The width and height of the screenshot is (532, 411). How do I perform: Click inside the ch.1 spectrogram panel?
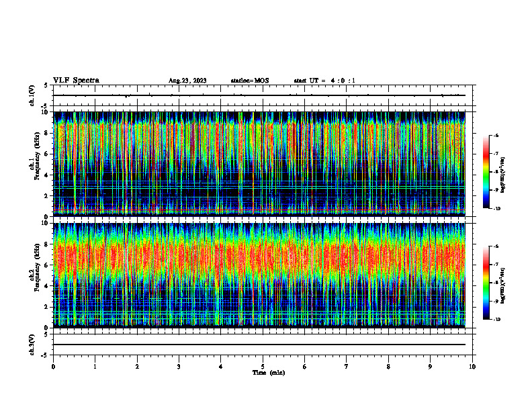click(259, 164)
